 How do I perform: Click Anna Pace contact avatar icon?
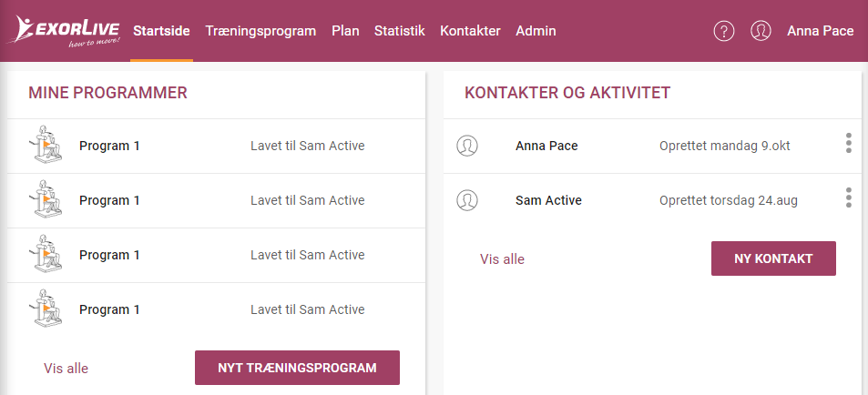pos(467,146)
